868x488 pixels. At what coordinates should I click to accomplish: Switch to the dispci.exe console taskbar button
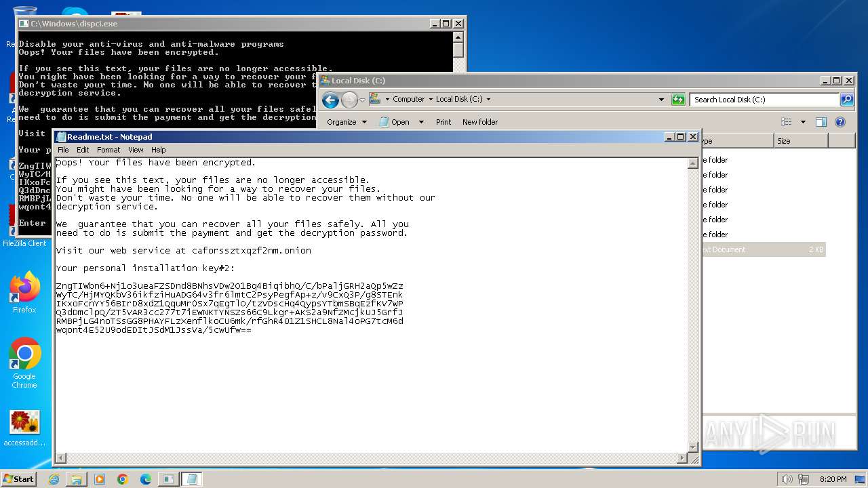click(168, 479)
